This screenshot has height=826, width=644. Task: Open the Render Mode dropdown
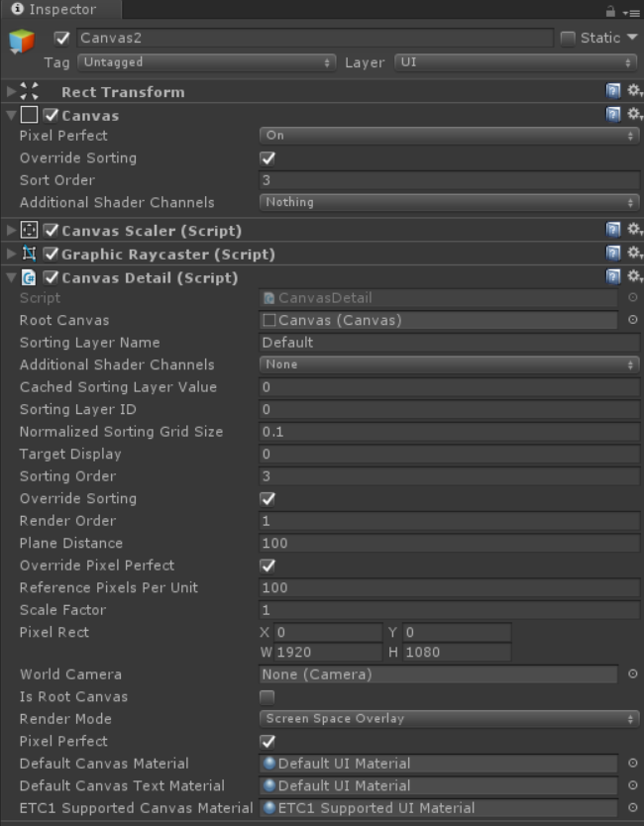449,719
